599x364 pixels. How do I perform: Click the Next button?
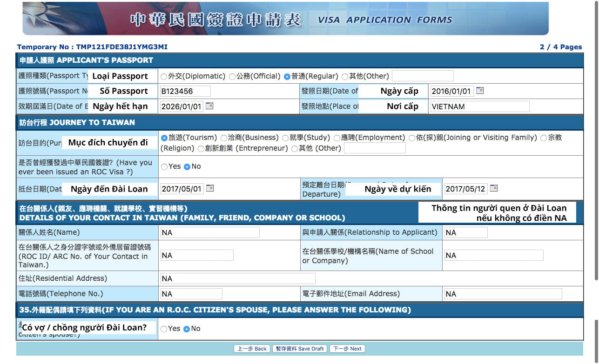(x=347, y=349)
